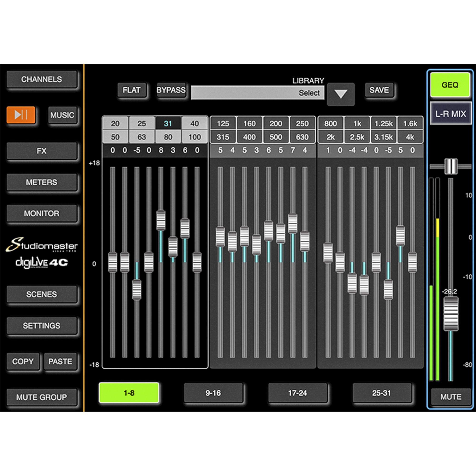Click the pan slider knob above master meter
Screen dimensions: 476x476
(x=451, y=166)
